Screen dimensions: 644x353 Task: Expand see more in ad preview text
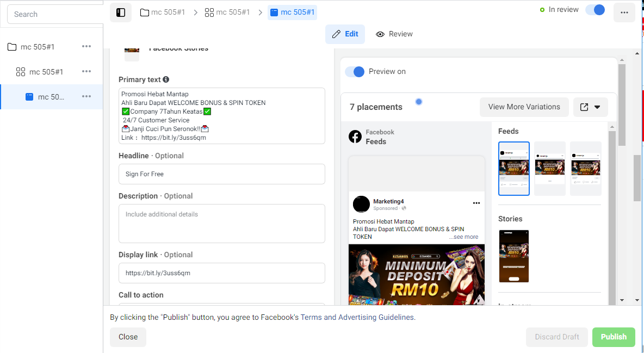tap(463, 237)
